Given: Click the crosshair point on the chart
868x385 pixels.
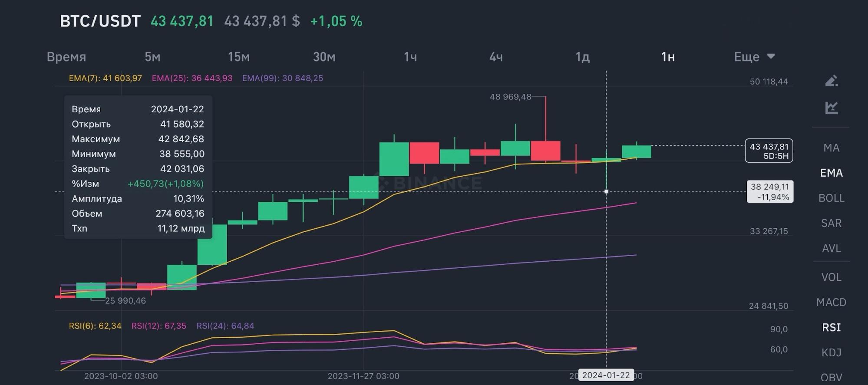Looking at the screenshot, I should [606, 191].
